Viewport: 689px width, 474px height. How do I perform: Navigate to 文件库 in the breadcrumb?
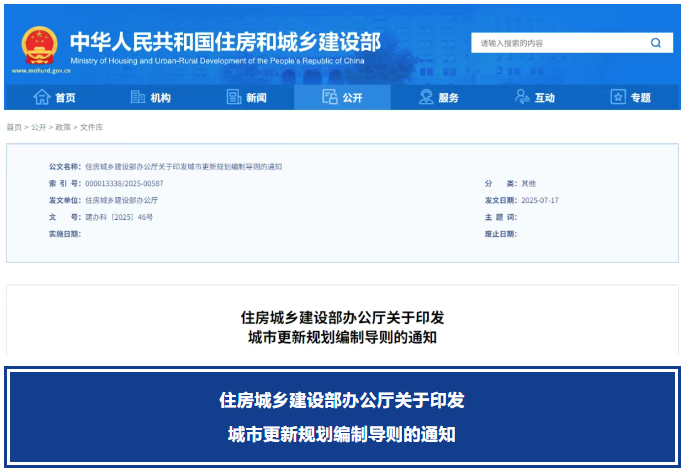click(91, 128)
